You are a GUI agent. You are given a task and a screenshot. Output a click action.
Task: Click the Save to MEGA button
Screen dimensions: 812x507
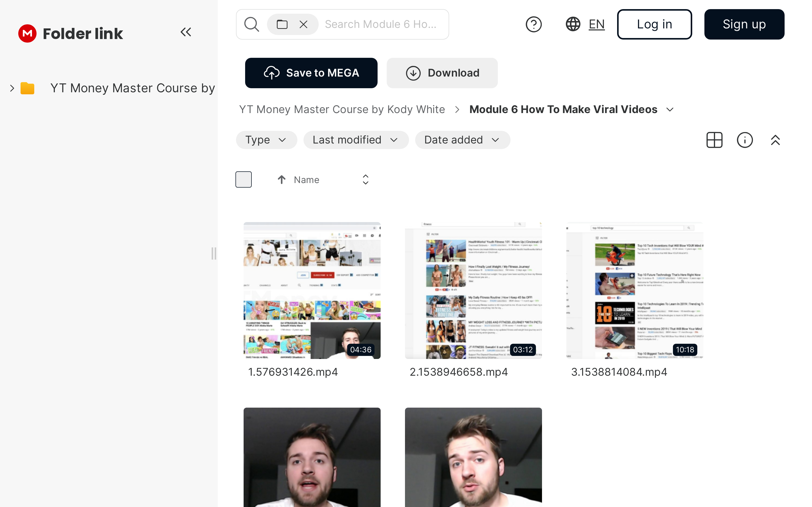point(311,73)
